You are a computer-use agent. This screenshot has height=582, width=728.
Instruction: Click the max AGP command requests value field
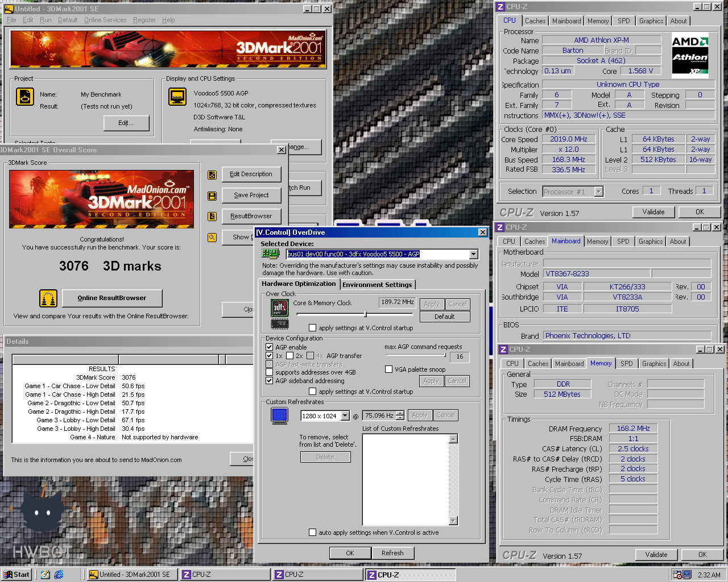(460, 356)
